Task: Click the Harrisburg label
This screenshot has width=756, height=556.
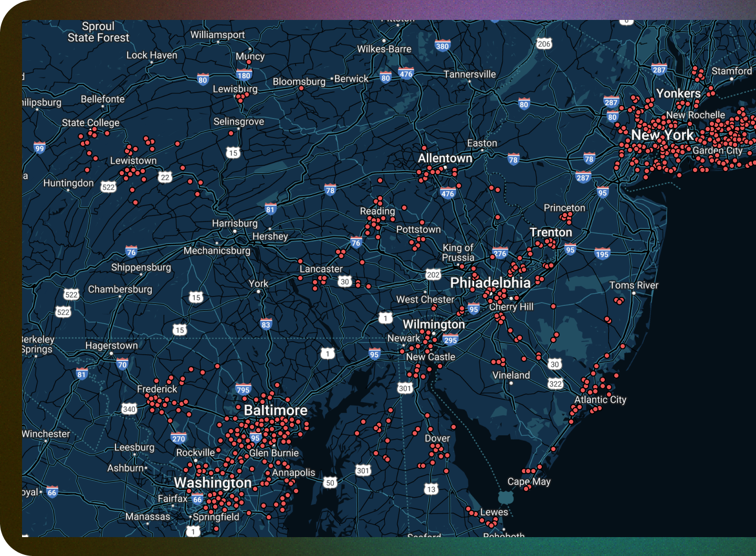Action: [x=235, y=223]
